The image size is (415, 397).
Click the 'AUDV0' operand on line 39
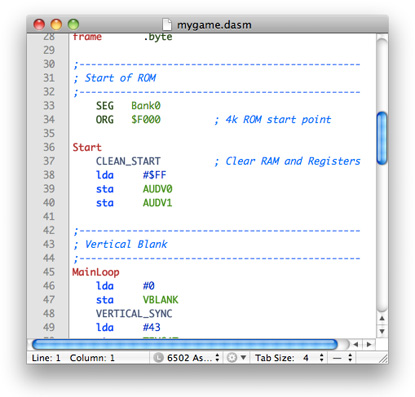157,189
